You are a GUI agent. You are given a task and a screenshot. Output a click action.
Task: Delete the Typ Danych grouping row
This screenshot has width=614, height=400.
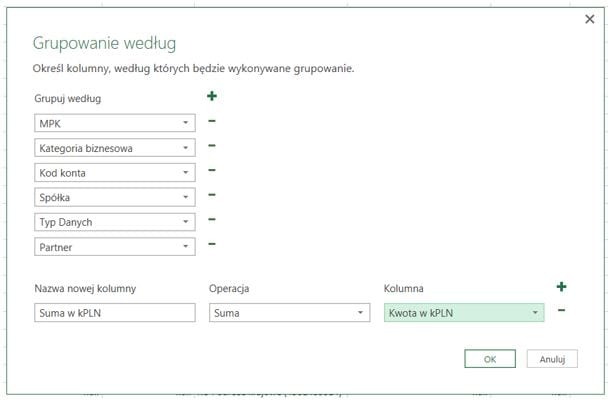[212, 221]
